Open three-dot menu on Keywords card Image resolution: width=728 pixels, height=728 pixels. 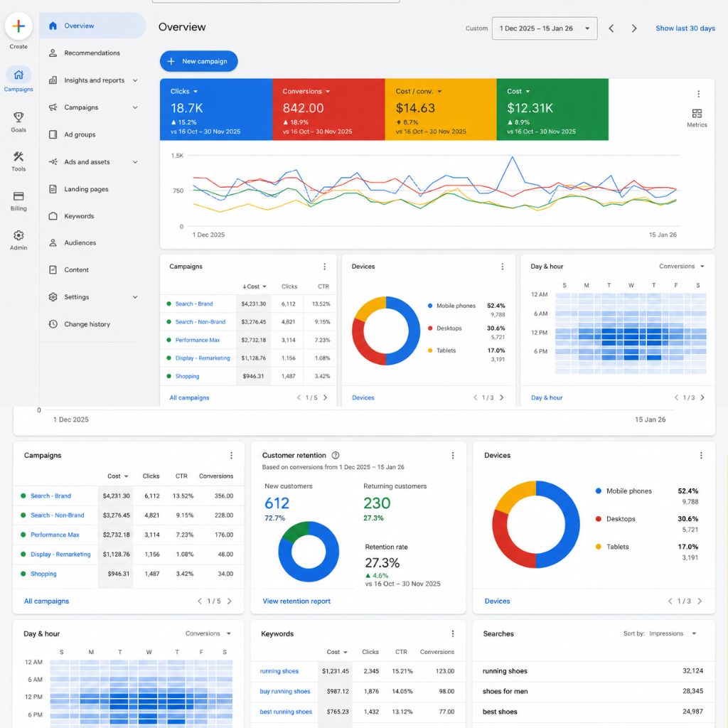pyautogui.click(x=453, y=633)
